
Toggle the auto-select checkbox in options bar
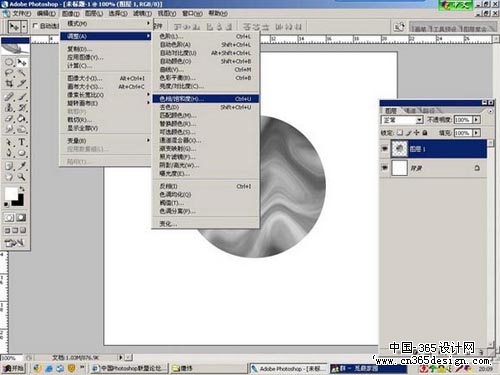pos(35,26)
